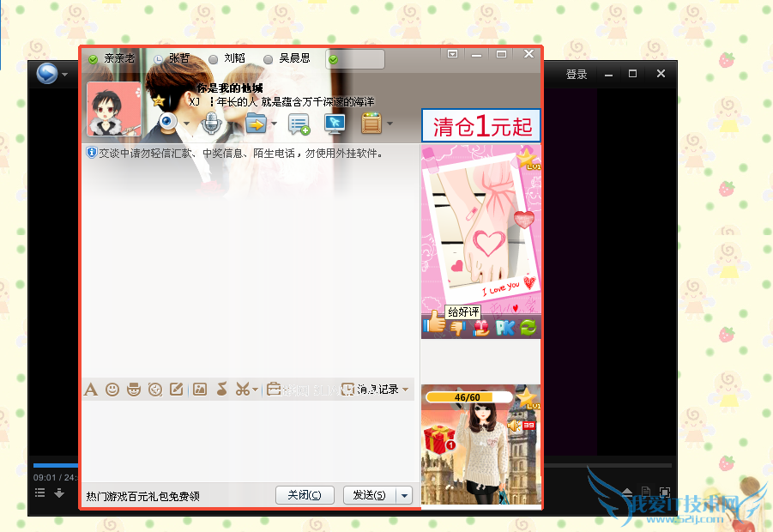Click the contact's star level icon
The width and height of the screenshot is (773, 532).
[x=158, y=101]
